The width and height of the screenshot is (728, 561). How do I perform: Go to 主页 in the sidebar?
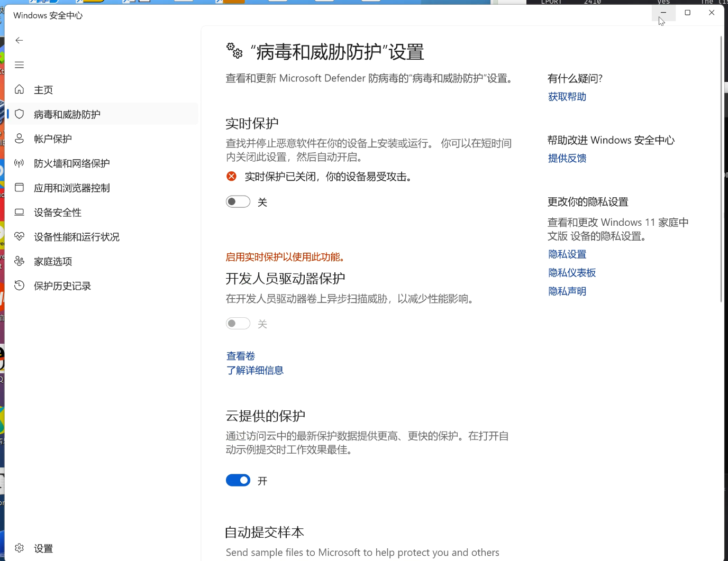pyautogui.click(x=103, y=89)
